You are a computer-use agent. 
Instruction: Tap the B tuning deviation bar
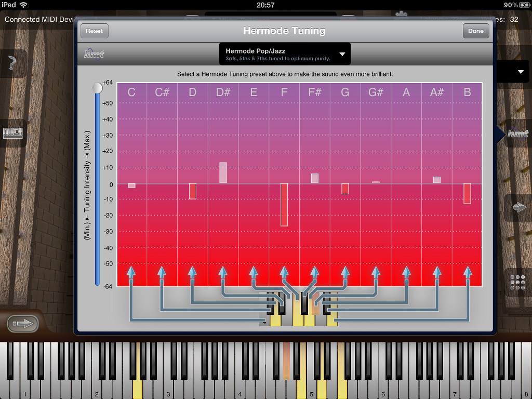click(467, 193)
